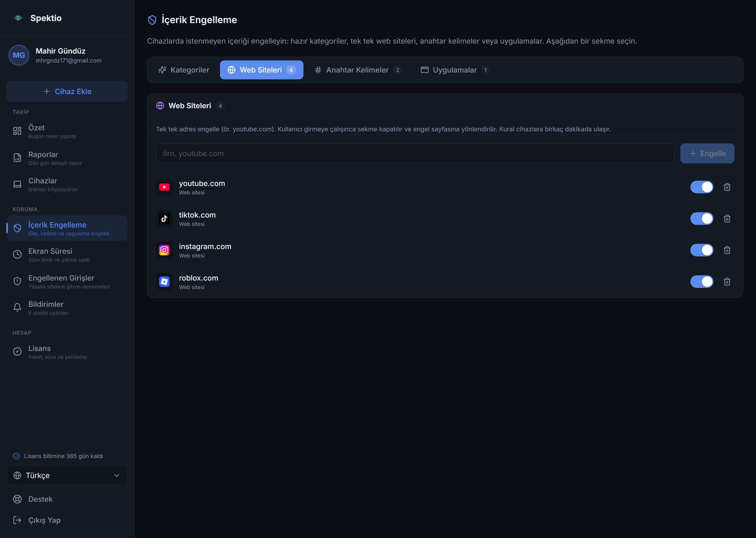Open Ekran Süresi settings
This screenshot has height=538, width=756.
[x=67, y=255]
